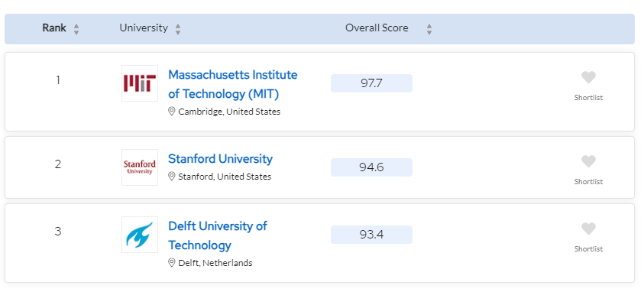Screen dimensions: 644x292
Task: Shortlist MIT with the heart icon
Action: pos(588,77)
